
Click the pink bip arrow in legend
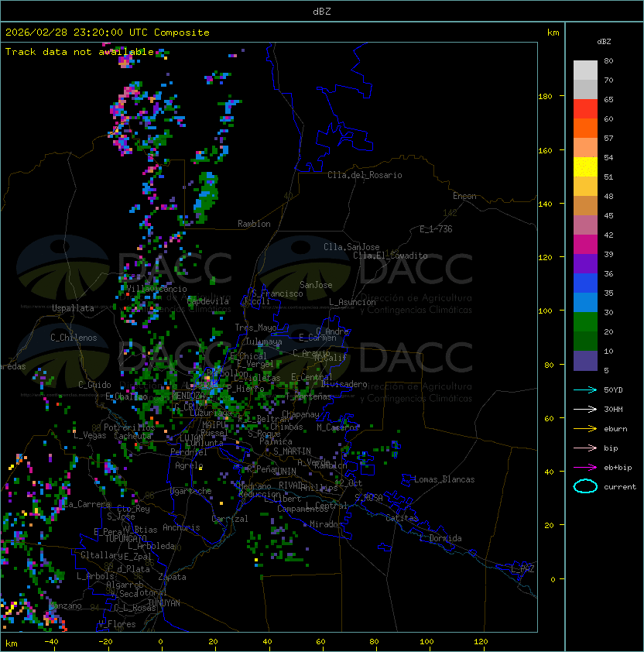point(585,448)
